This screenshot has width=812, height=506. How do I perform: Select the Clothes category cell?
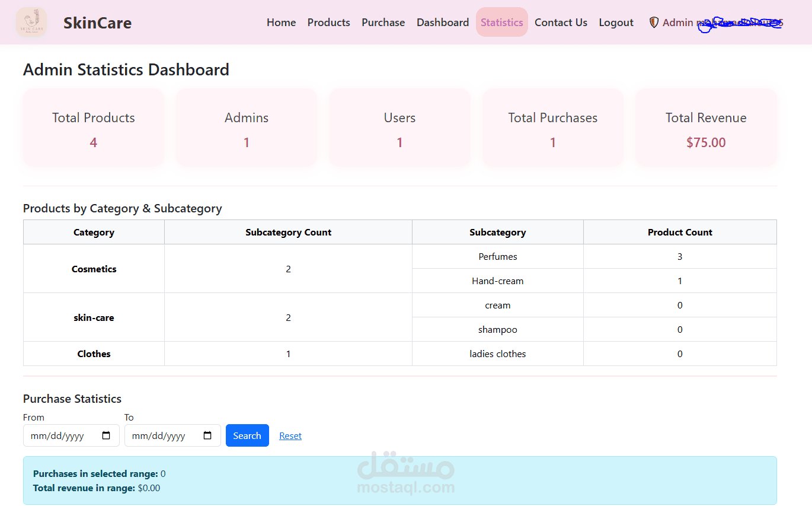click(x=94, y=354)
